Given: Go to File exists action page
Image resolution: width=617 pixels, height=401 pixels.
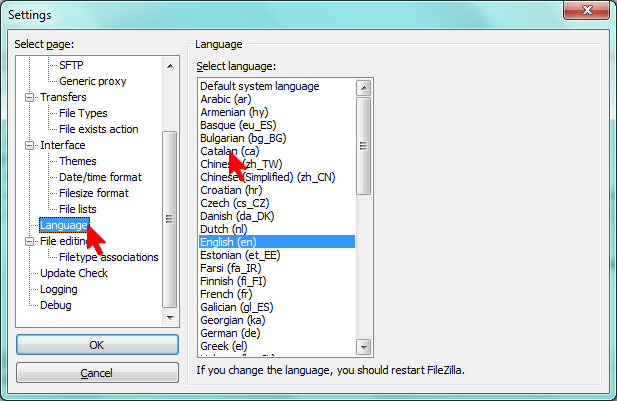Looking at the screenshot, I should click(x=98, y=129).
